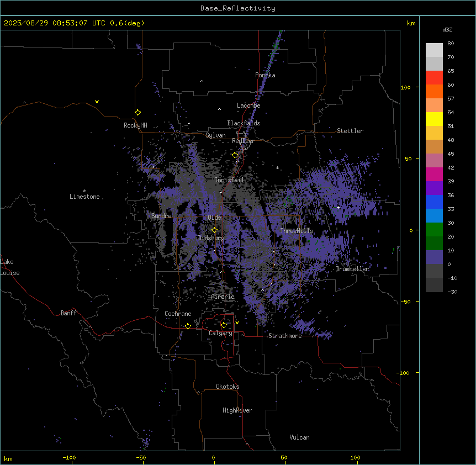Click the white plus marker north of Drumheller
Viewport: 476px width, 465px height.
pos(338,207)
